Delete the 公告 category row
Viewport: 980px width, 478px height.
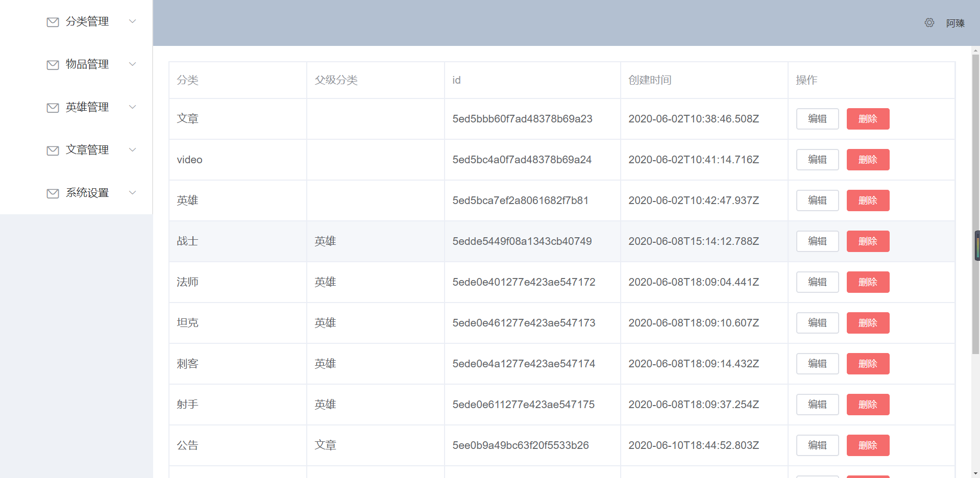coord(868,445)
